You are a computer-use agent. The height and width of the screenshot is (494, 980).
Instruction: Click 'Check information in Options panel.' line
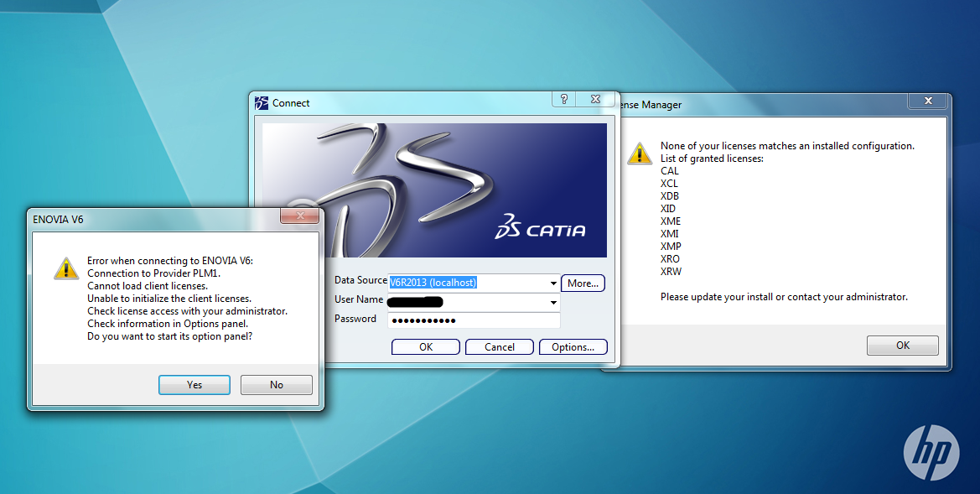click(168, 323)
